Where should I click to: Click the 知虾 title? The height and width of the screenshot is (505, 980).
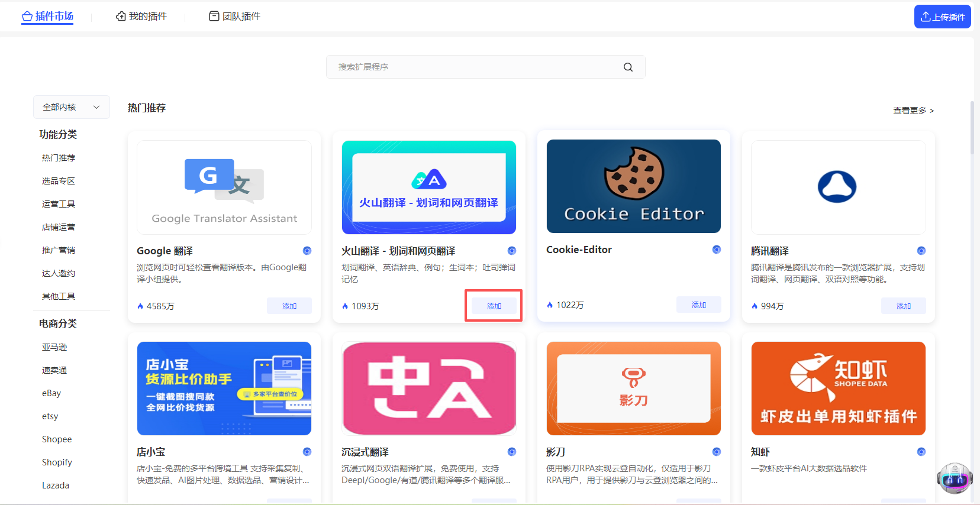[x=760, y=452]
